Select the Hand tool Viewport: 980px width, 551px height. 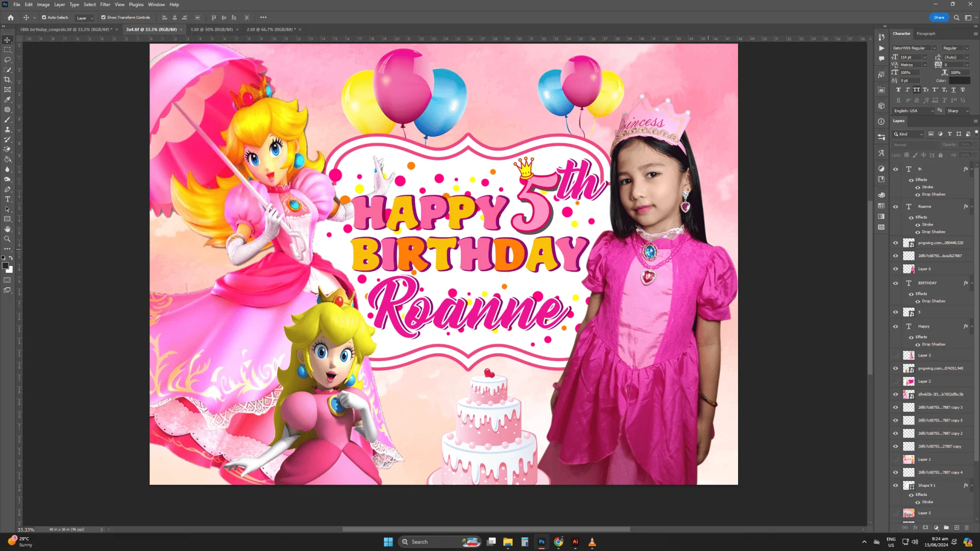click(x=7, y=229)
